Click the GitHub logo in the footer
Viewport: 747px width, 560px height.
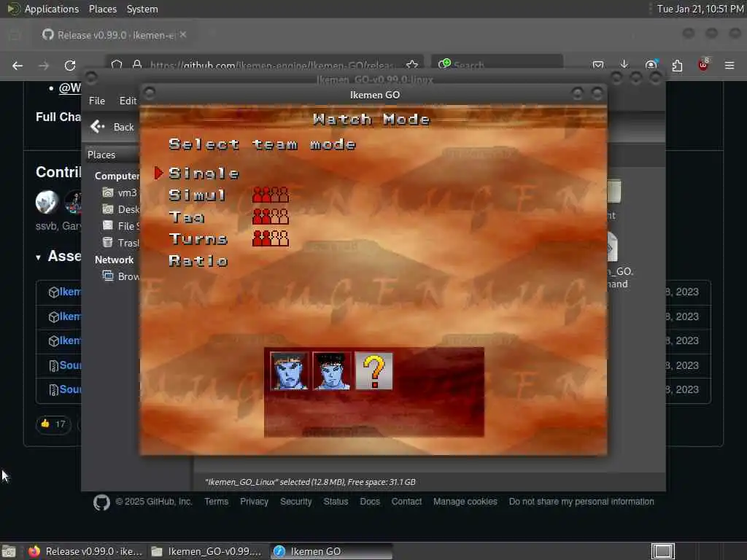[101, 502]
